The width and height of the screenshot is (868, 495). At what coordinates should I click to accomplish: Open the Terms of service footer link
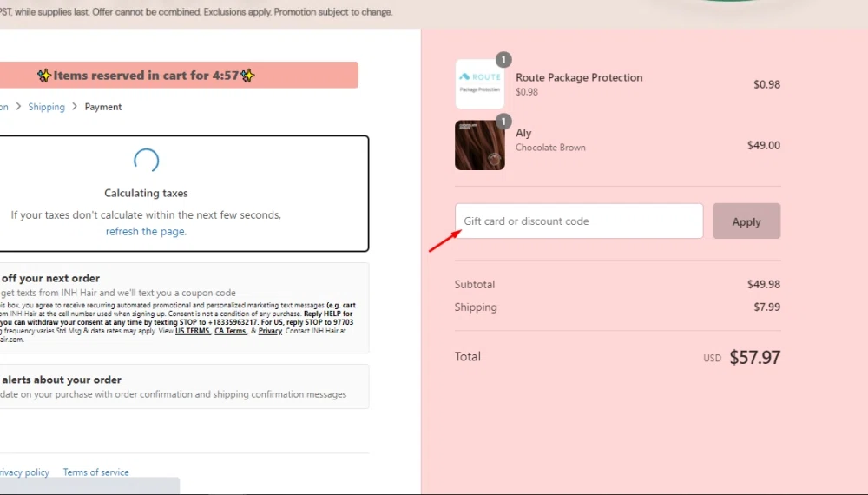95,472
